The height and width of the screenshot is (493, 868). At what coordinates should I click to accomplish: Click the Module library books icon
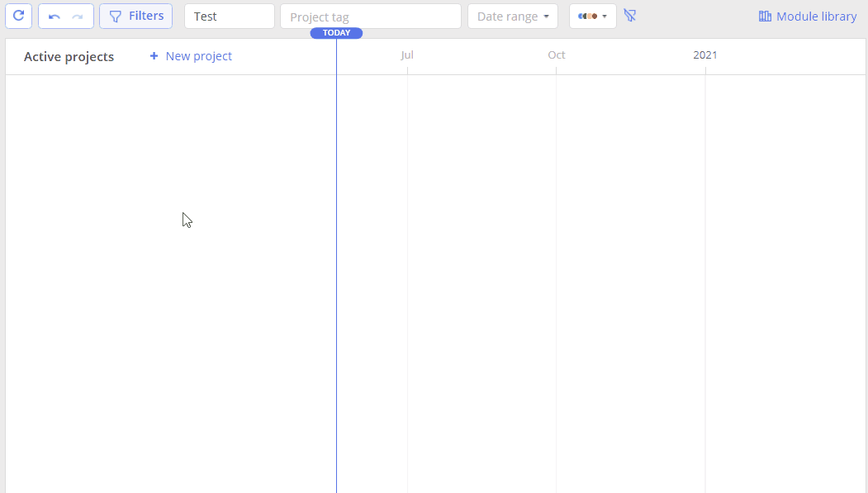point(765,17)
